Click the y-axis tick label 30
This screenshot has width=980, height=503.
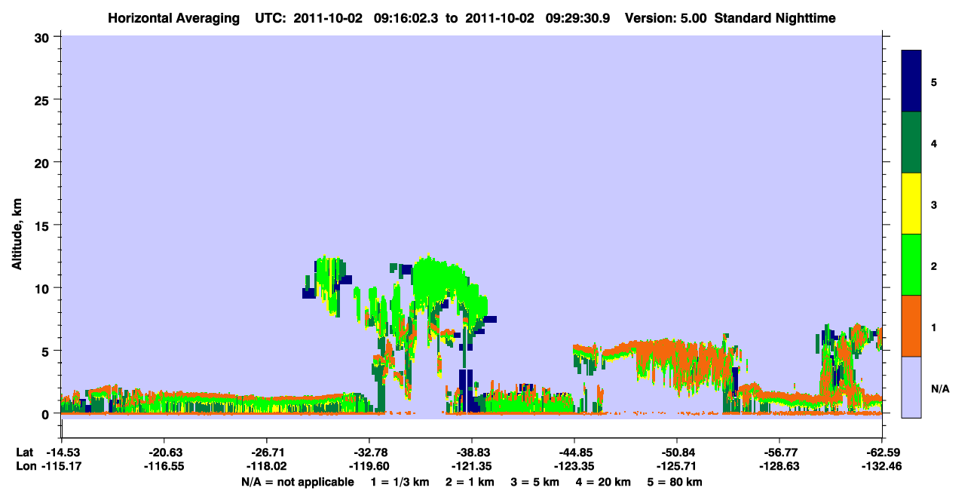pos(44,37)
